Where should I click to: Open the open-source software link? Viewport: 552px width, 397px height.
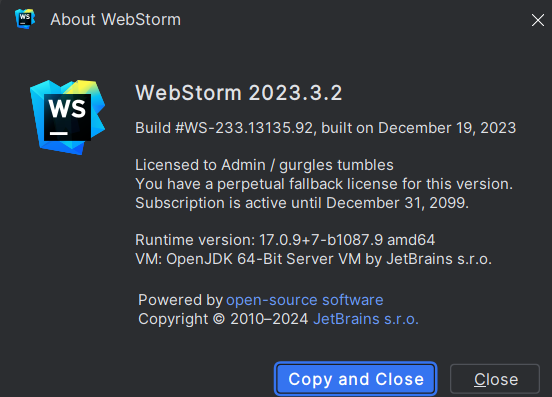coord(305,300)
